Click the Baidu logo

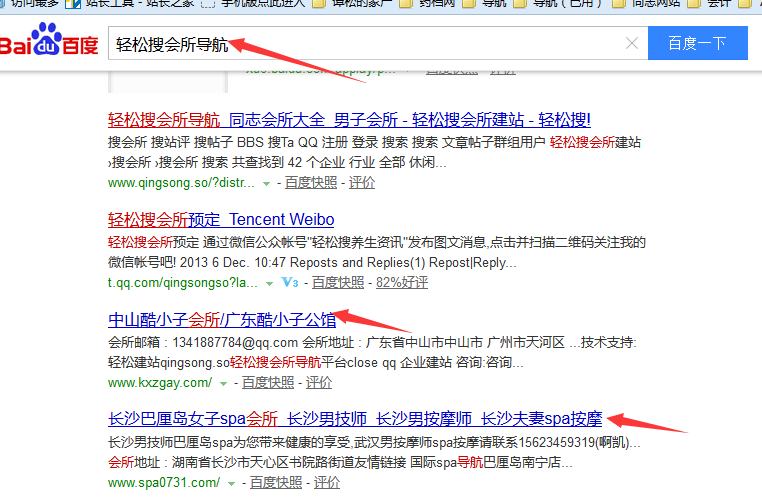(x=49, y=41)
